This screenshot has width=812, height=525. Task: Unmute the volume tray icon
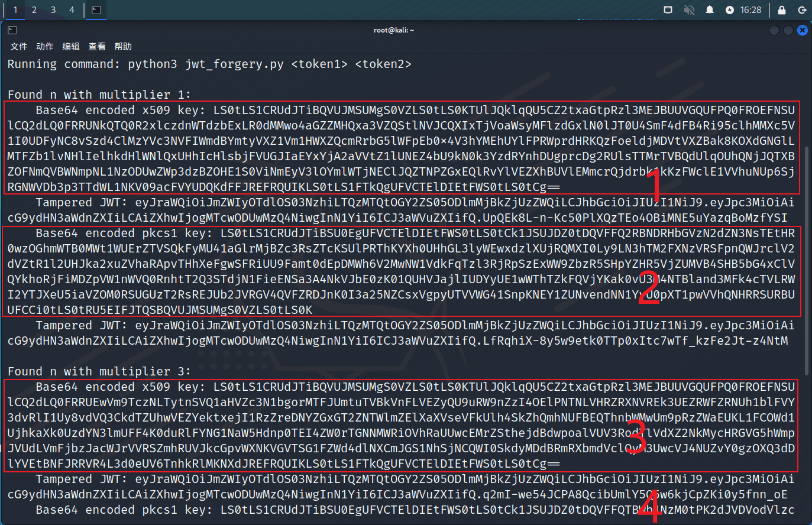tap(689, 10)
